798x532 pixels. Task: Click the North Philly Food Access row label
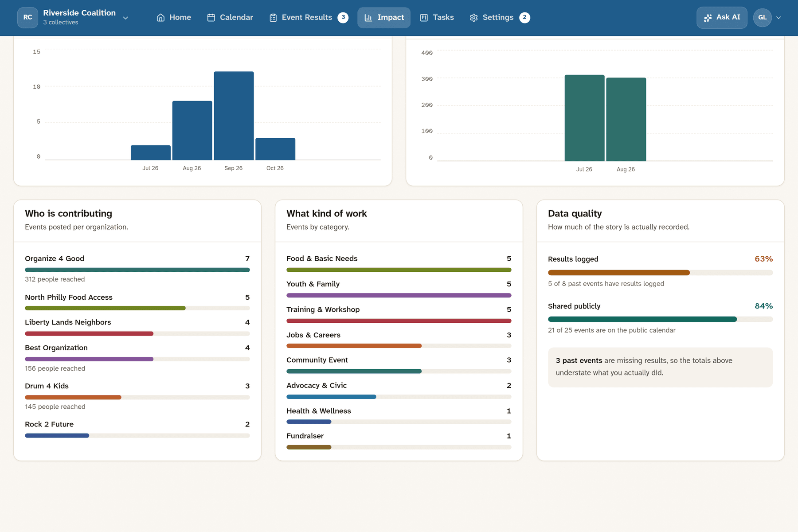tap(69, 297)
